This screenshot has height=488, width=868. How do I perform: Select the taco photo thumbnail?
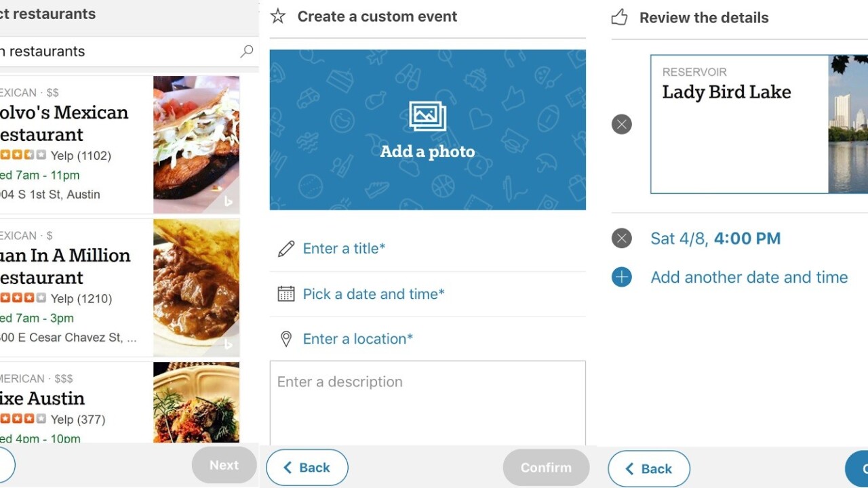[x=196, y=144]
